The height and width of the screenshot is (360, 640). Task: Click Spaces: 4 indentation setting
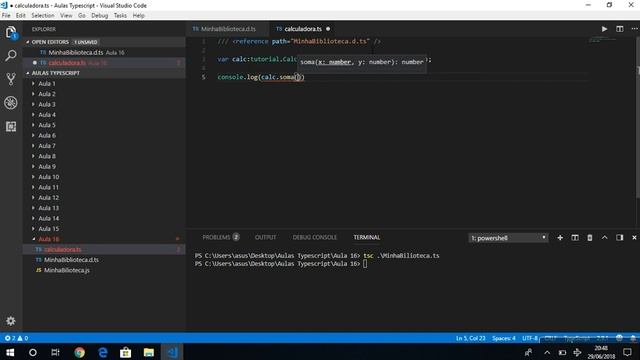tap(504, 338)
